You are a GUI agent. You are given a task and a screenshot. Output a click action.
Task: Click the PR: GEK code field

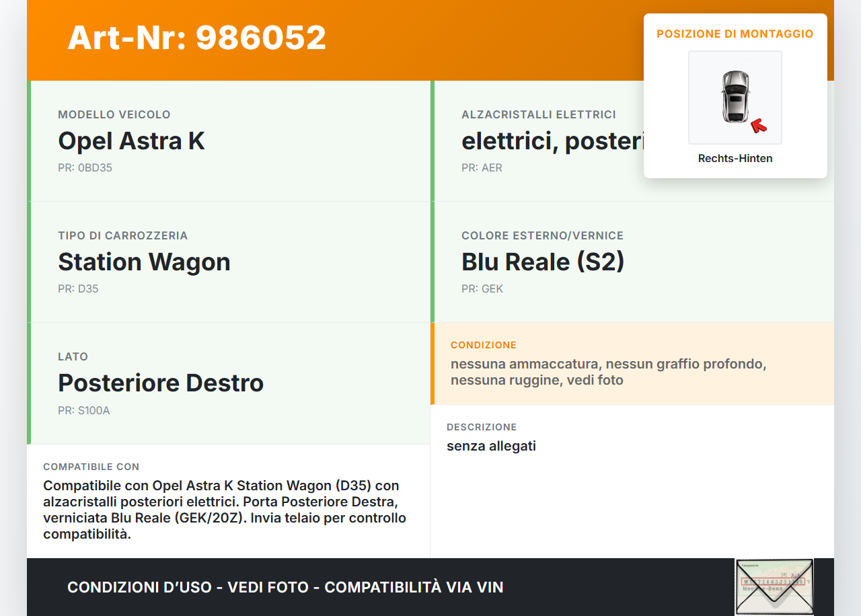[x=482, y=288]
